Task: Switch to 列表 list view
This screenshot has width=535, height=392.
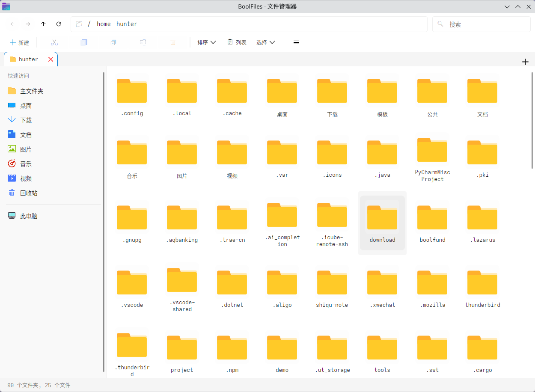Action: 237,42
